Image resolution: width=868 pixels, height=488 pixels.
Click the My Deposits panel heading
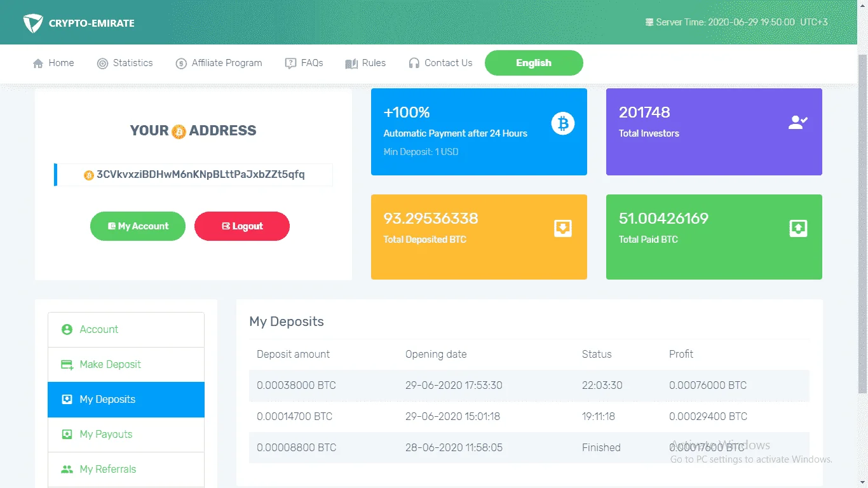(287, 322)
